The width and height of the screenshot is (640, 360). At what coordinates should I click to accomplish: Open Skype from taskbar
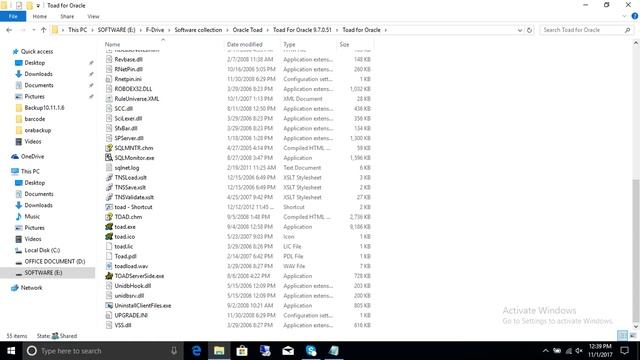click(x=311, y=351)
